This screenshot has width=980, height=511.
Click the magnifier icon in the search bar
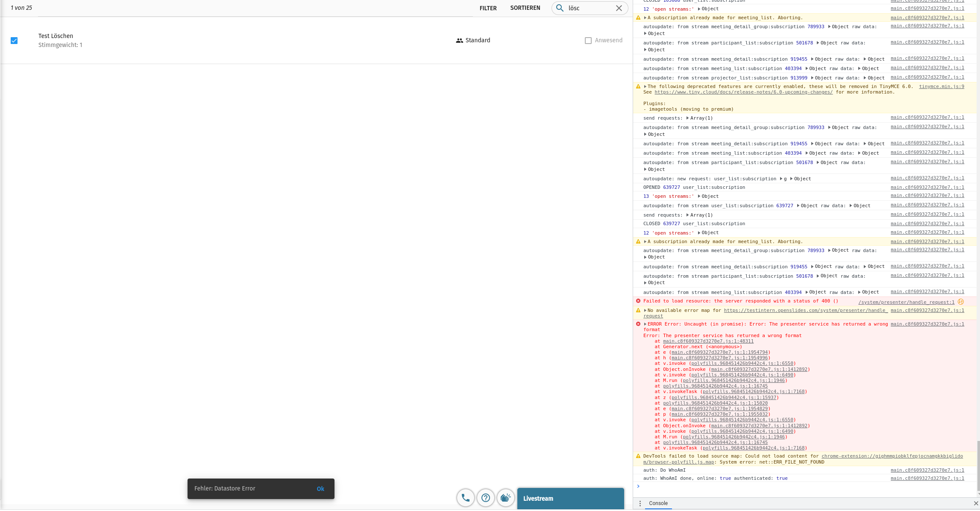(559, 8)
